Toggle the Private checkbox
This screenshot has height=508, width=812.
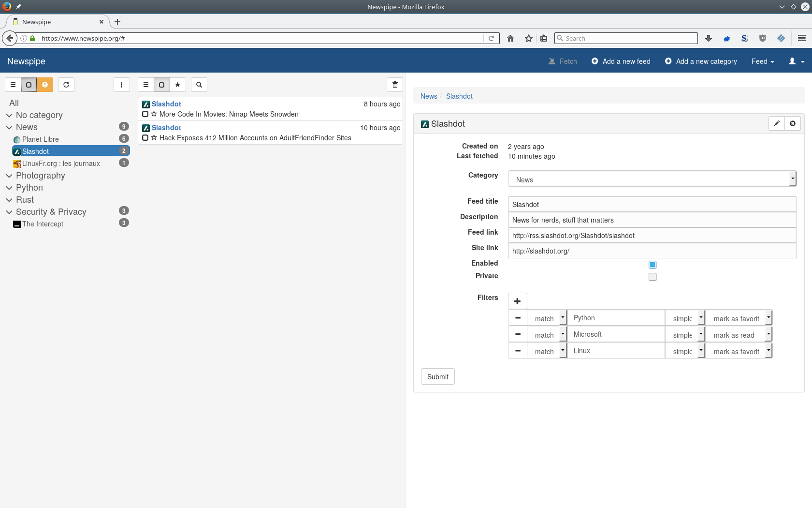click(652, 277)
